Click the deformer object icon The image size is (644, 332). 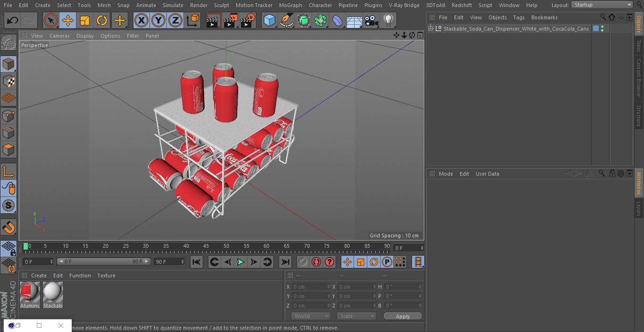point(338,20)
